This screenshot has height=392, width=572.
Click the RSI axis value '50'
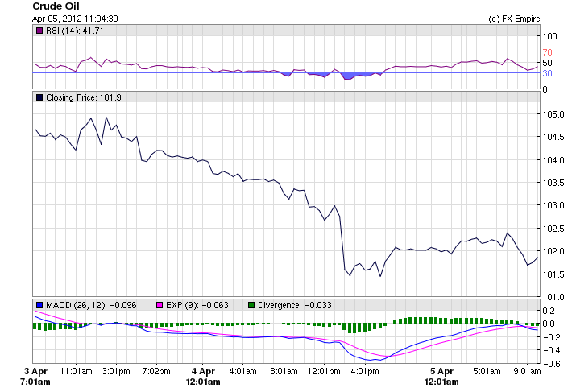547,63
